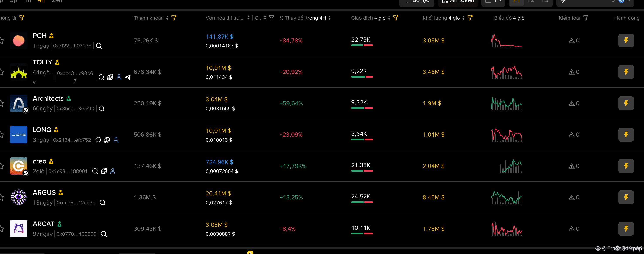This screenshot has width=644, height=254.
Task: Toggle the Kiểm toán filter funnel
Action: click(x=586, y=18)
